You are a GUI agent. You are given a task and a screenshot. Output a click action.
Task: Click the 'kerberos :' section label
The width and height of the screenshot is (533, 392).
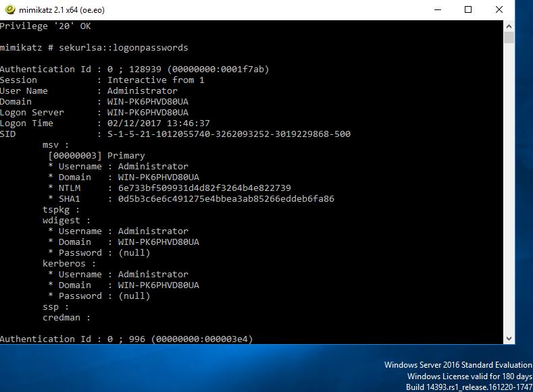pos(70,264)
